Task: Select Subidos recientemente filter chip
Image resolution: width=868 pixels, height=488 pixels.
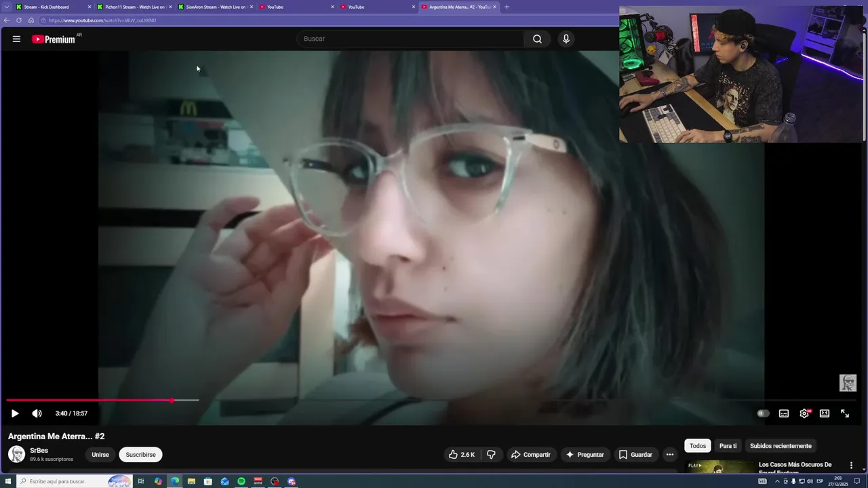Action: coord(781,446)
